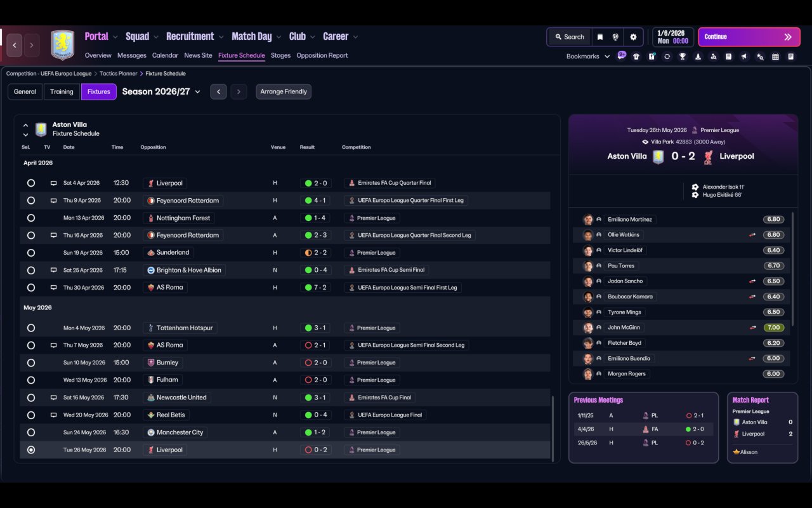Select the Sat 4 Apr Liverpool fixture radio

click(31, 183)
